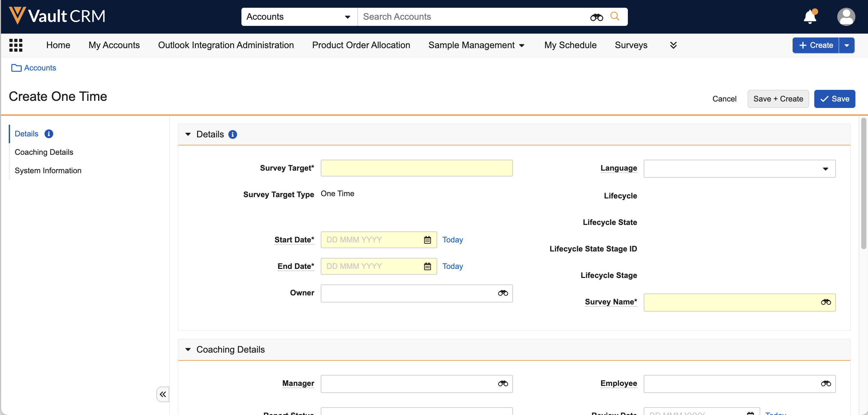The image size is (868, 415).
Task: Click binoculars lookup in Survey Name field
Action: [826, 302]
